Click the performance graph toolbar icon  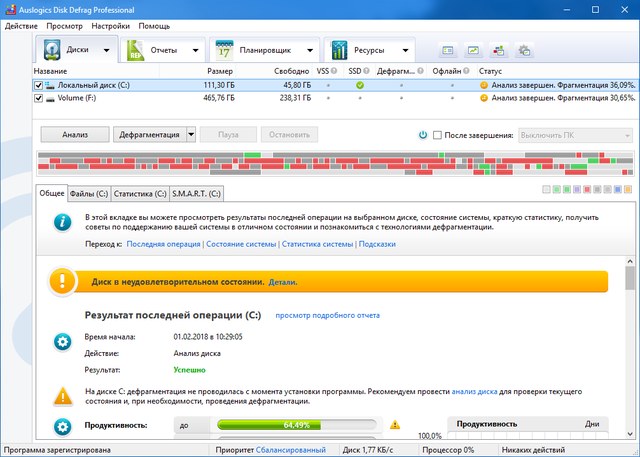(472, 50)
